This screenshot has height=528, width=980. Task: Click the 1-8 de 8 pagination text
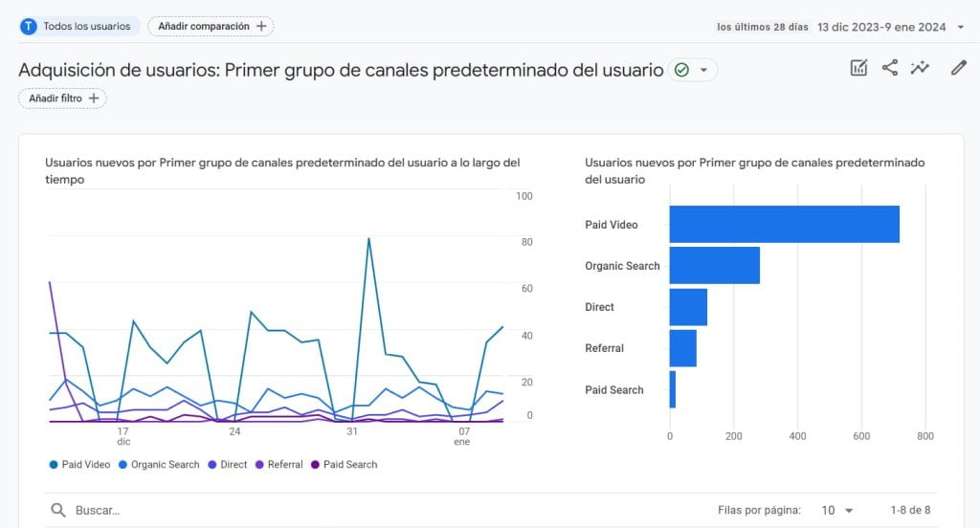pos(910,511)
